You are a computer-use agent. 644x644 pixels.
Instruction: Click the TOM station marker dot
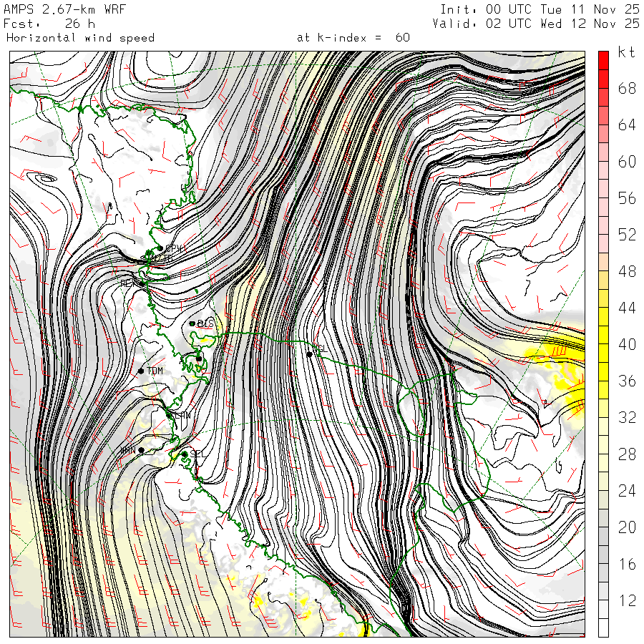[142, 371]
